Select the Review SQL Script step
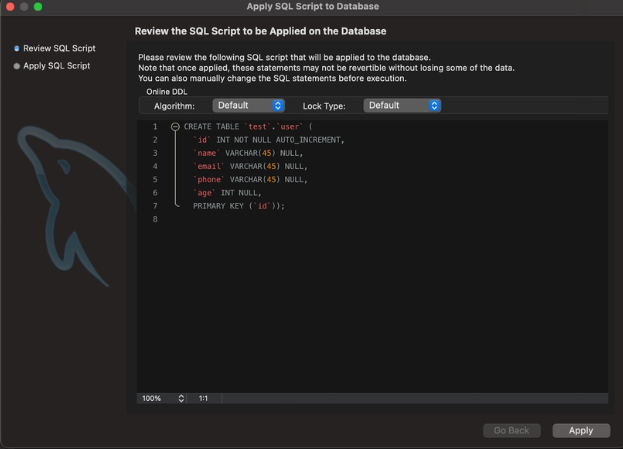The image size is (623, 449). click(x=59, y=48)
